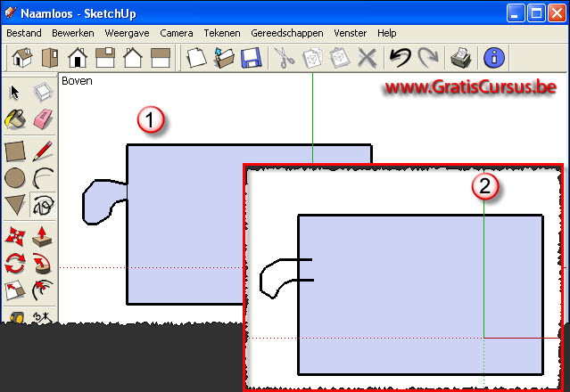The image size is (570, 392).
Task: Copy selection toolbar icon
Action: coord(312,57)
